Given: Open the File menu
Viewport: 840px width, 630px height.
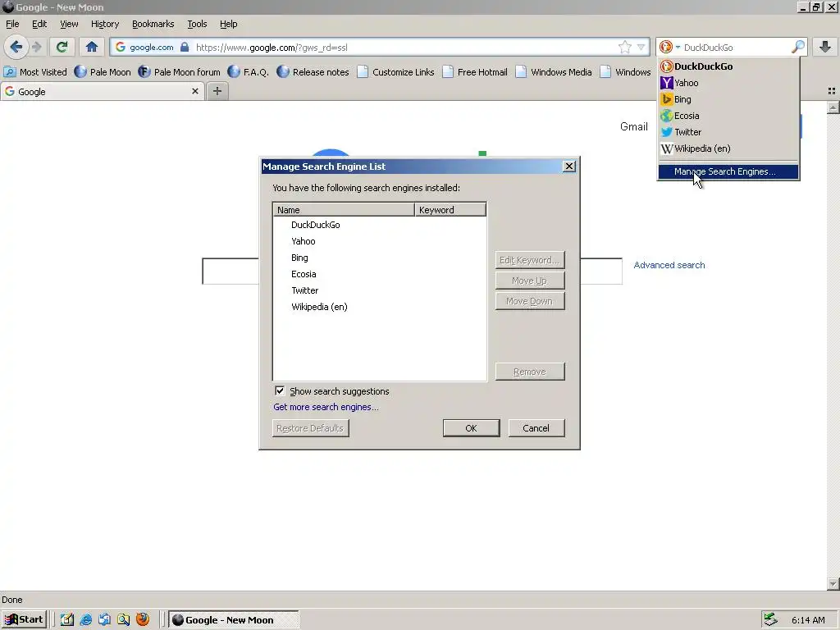Looking at the screenshot, I should coord(12,24).
